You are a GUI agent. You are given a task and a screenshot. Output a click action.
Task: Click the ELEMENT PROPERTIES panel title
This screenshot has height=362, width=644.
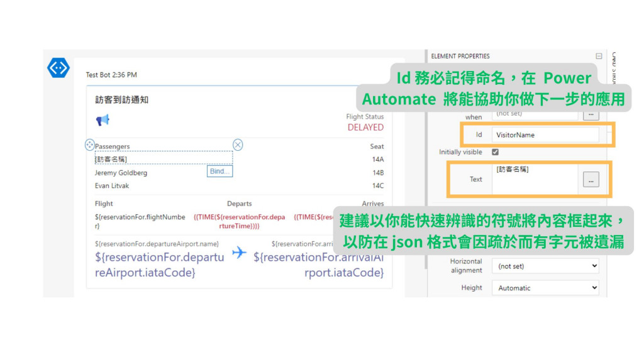tap(460, 56)
